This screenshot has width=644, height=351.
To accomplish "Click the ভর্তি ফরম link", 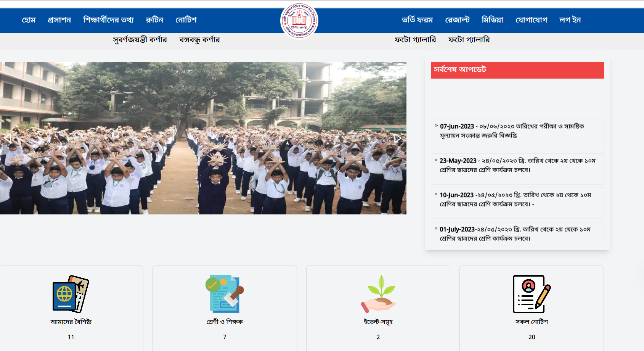I will [x=416, y=20].
